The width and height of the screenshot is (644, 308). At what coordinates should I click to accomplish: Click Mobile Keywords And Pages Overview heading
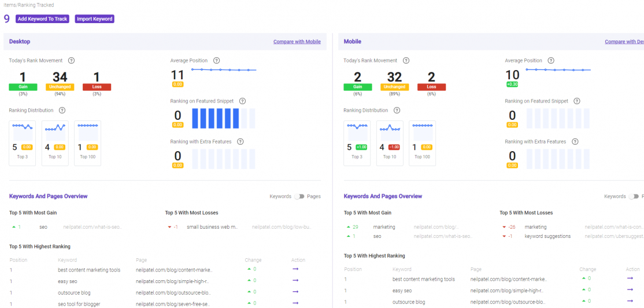(383, 197)
